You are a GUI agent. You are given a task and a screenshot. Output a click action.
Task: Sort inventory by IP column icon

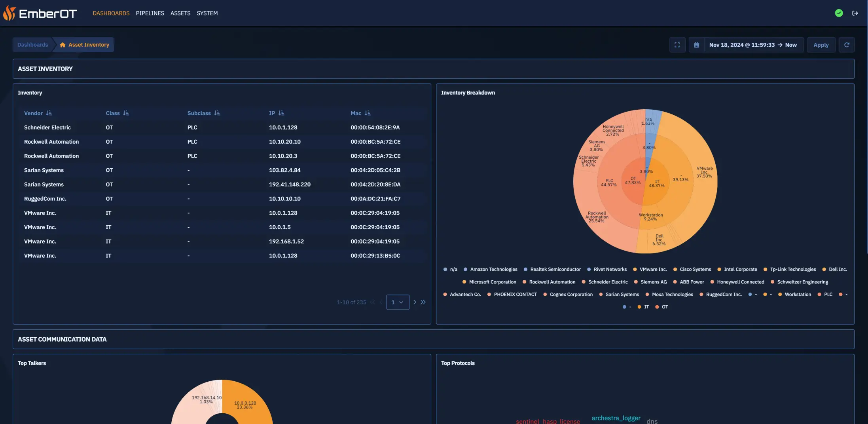click(x=281, y=113)
